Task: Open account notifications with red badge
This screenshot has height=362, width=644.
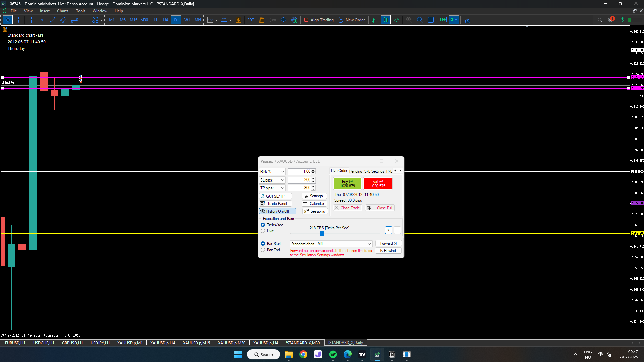Action: (x=611, y=20)
